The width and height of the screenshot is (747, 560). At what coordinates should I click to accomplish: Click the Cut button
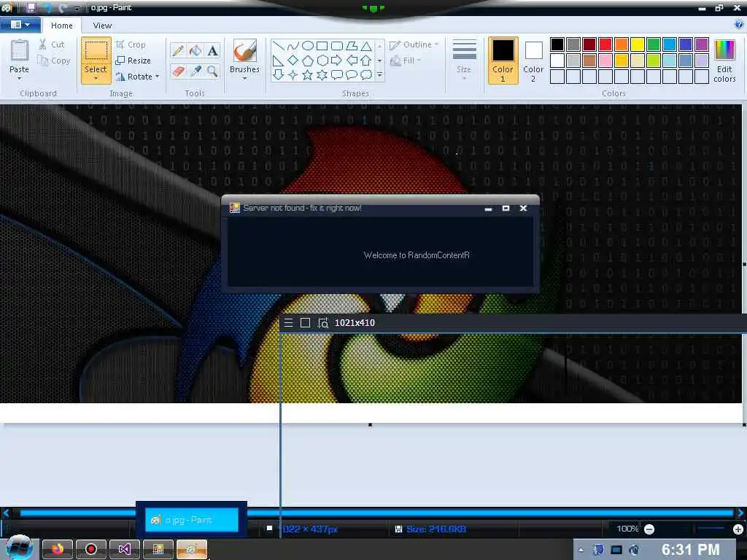point(52,44)
